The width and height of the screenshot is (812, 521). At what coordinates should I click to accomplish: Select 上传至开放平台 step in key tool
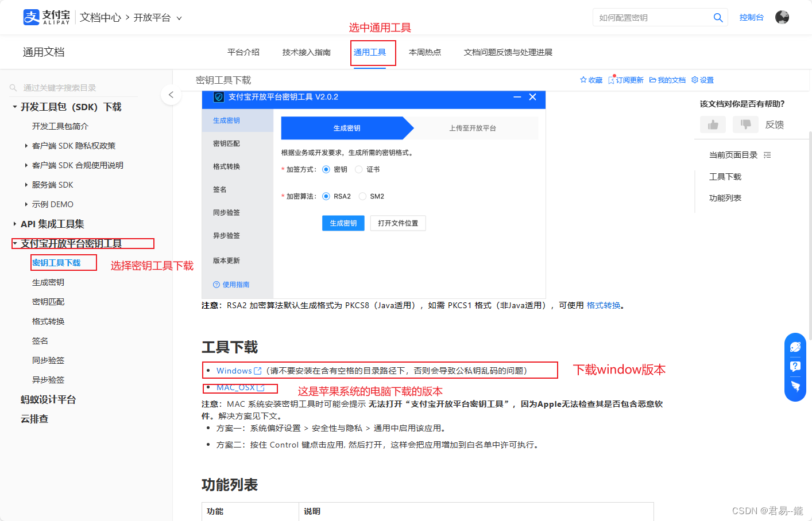[x=473, y=128]
